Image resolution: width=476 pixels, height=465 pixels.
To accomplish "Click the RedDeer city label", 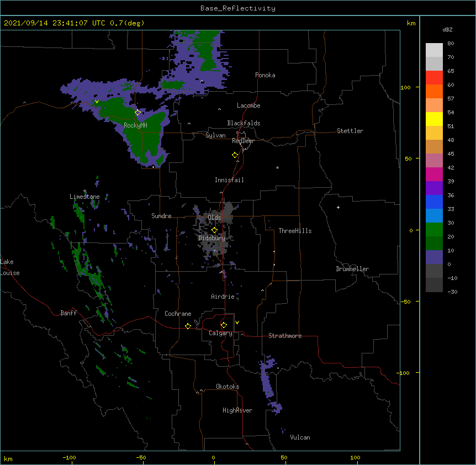I will click(243, 141).
